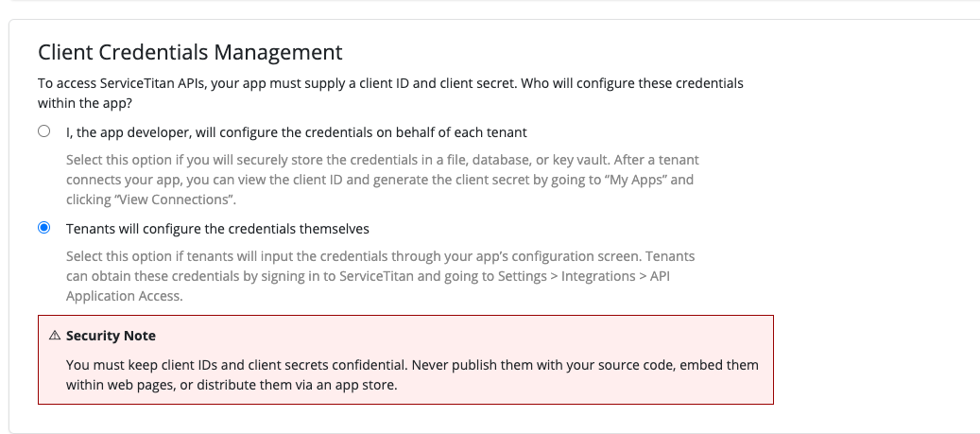Click the warning triangle icon beside Security Note
This screenshot has height=434, width=980.
[55, 336]
